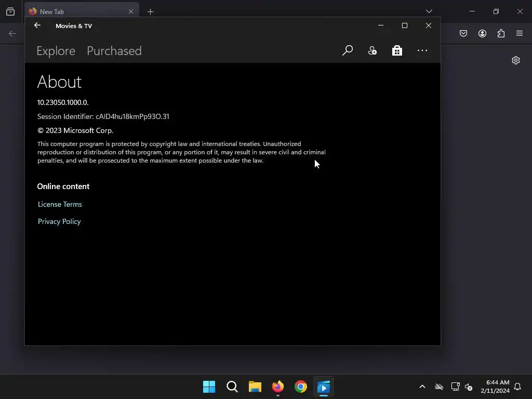
Task: Switch to the Purchased tab
Action: click(x=114, y=51)
